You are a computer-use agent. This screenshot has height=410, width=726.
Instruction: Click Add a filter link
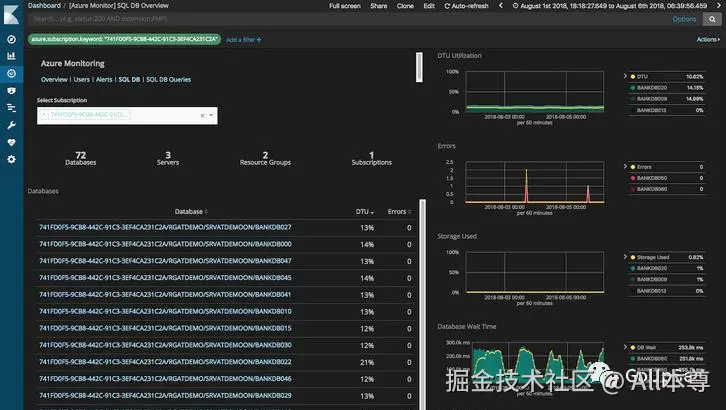(x=244, y=40)
